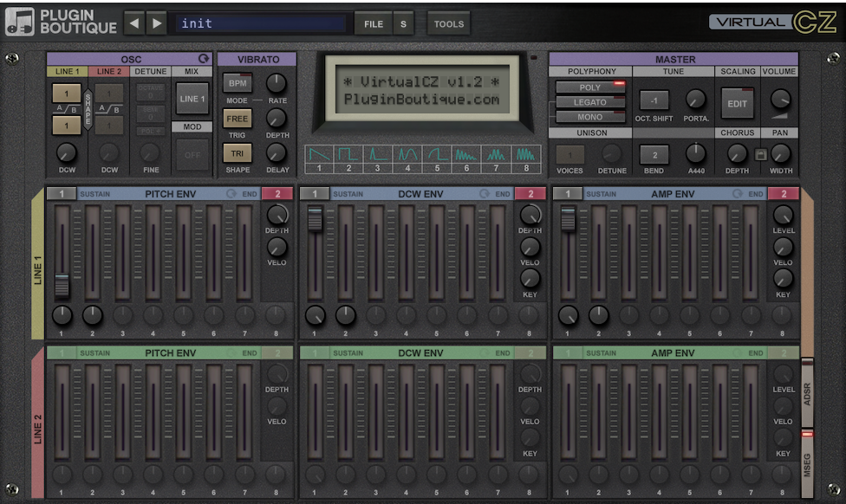Go to the next preset arrow
Screen dimensions: 846x504
point(157,23)
